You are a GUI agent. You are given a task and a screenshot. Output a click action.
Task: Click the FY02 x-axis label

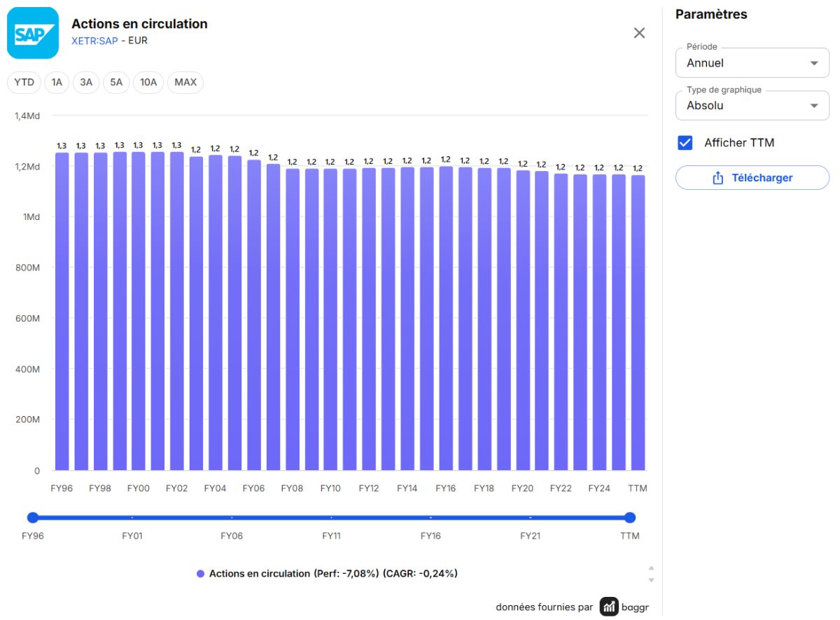[x=176, y=488]
